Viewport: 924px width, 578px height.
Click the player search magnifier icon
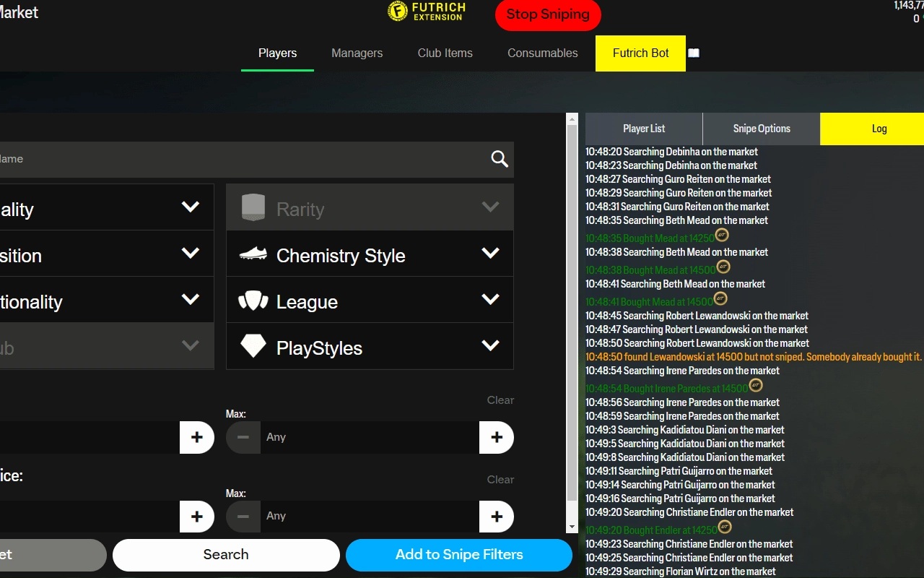pyautogui.click(x=499, y=159)
